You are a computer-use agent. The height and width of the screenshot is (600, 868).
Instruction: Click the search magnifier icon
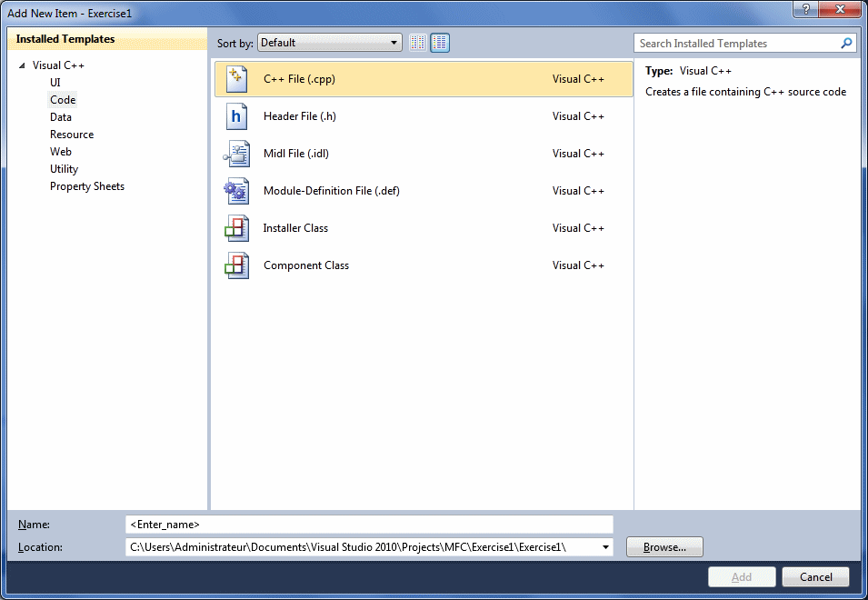pyautogui.click(x=846, y=43)
